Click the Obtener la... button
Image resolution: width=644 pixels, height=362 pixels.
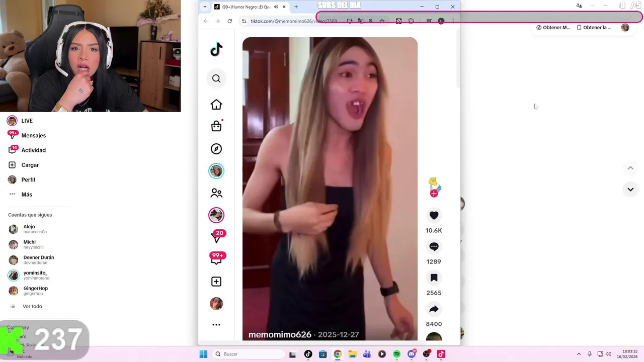(594, 28)
